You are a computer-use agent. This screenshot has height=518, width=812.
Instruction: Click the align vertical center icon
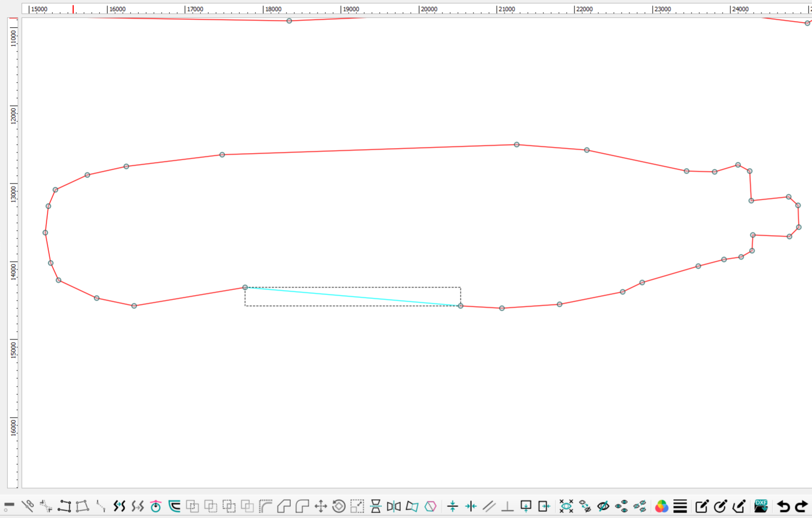tap(452, 506)
